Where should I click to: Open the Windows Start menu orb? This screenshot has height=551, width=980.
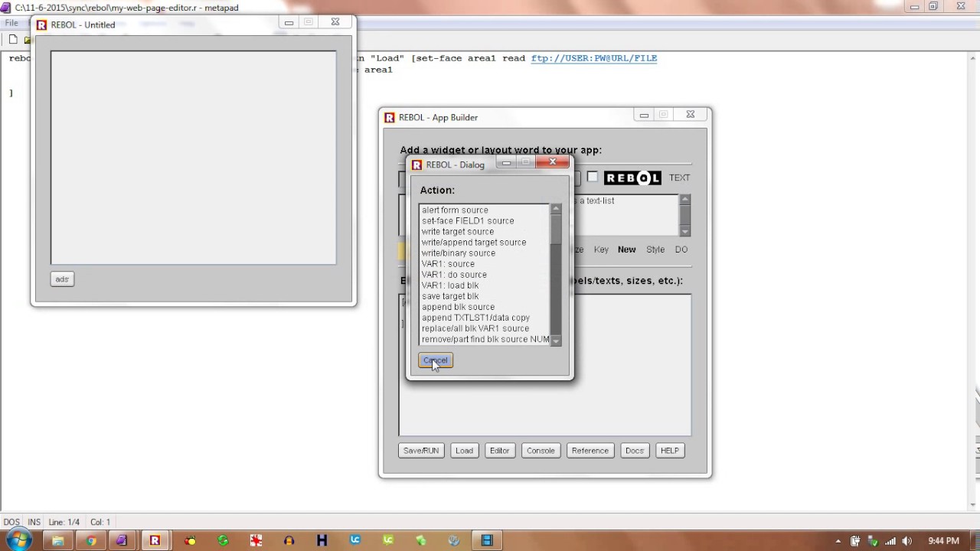pos(18,540)
